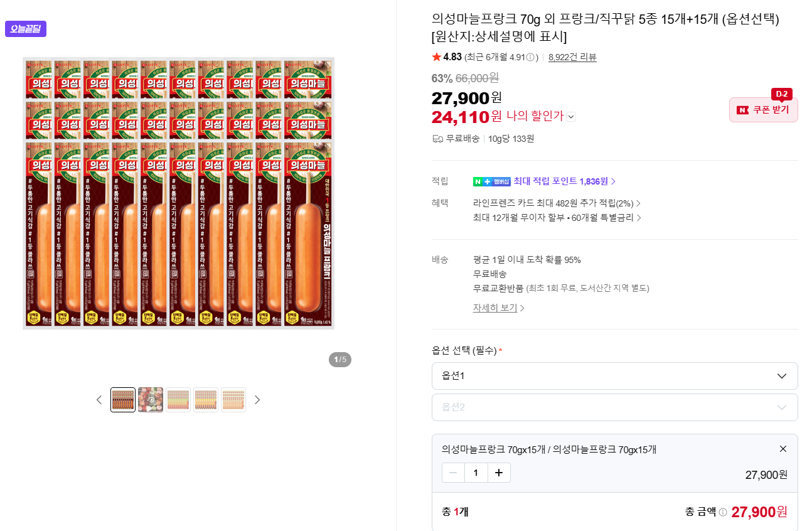The height and width of the screenshot is (531, 812).
Task: Click the quantity input field
Action: [x=476, y=473]
